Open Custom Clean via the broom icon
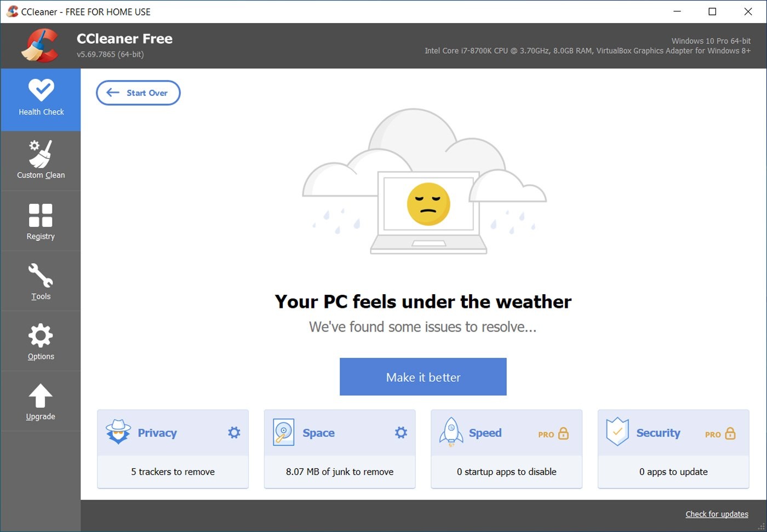 point(41,154)
